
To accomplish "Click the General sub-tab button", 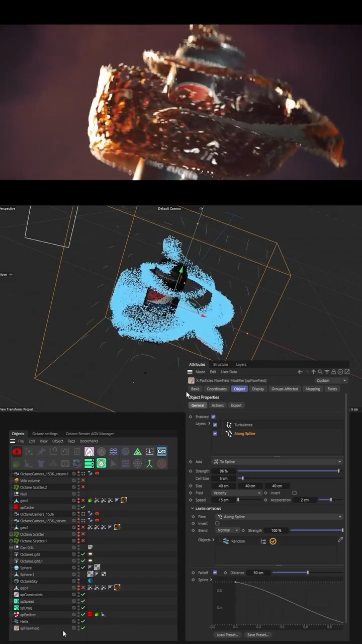I will [x=198, y=405].
